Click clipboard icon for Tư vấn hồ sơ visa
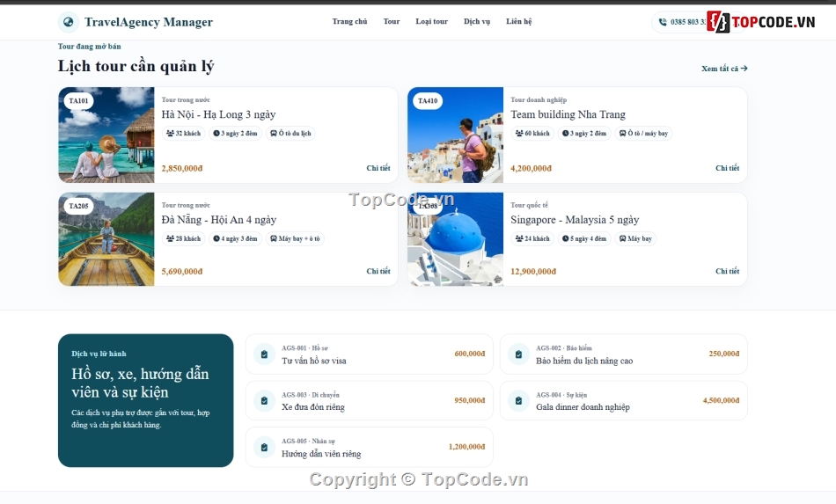The height and width of the screenshot is (504, 836). tap(264, 354)
